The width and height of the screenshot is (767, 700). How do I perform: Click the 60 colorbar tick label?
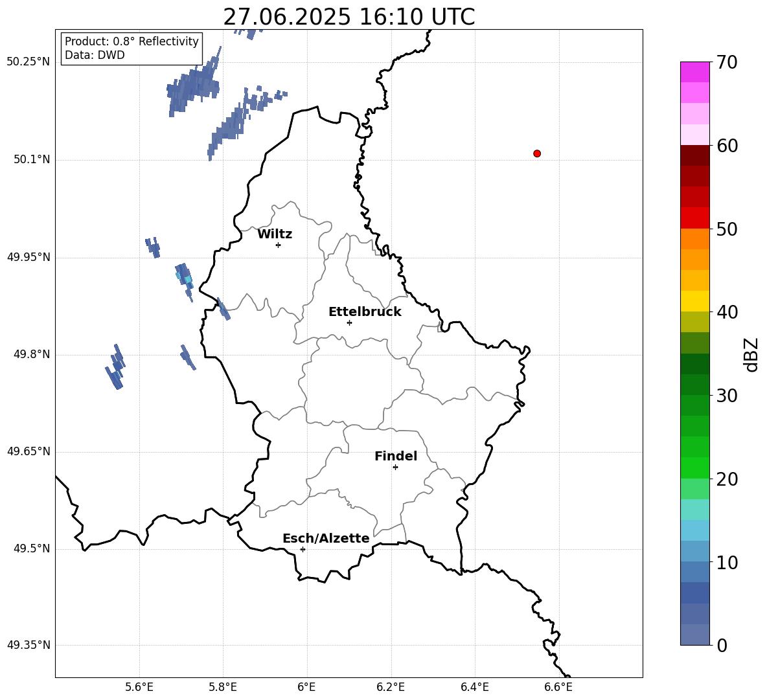(x=727, y=146)
